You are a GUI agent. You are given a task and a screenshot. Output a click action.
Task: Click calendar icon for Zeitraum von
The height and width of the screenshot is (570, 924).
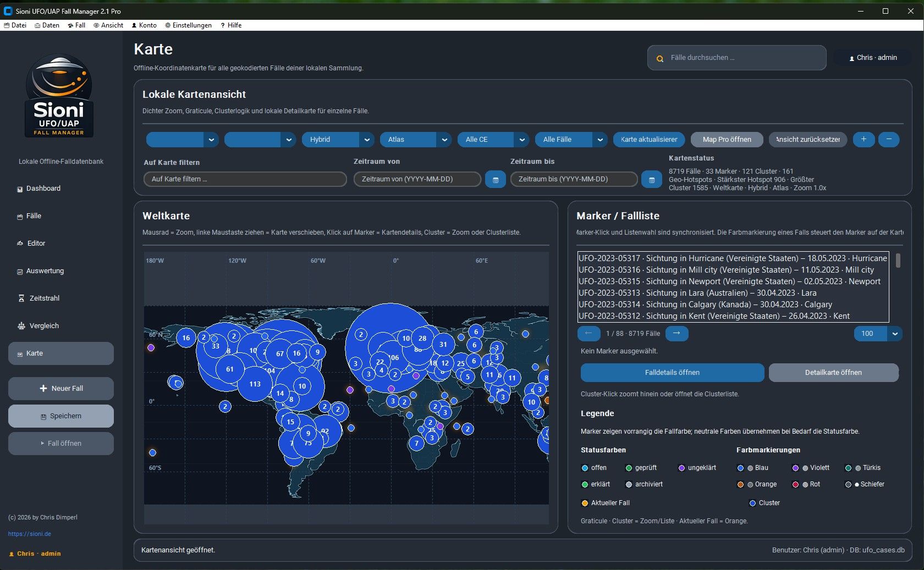[495, 180]
